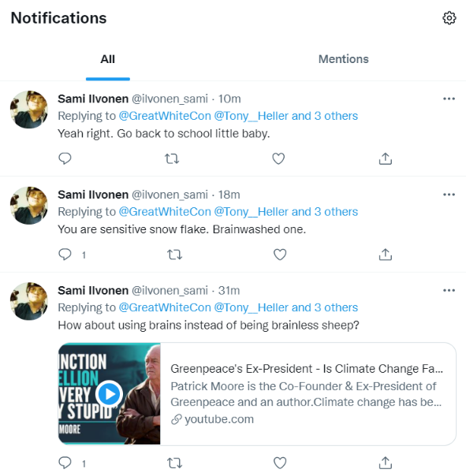466x476 pixels.
Task: Reply to the 'sensitive snow flake' tweet
Action: tap(65, 255)
